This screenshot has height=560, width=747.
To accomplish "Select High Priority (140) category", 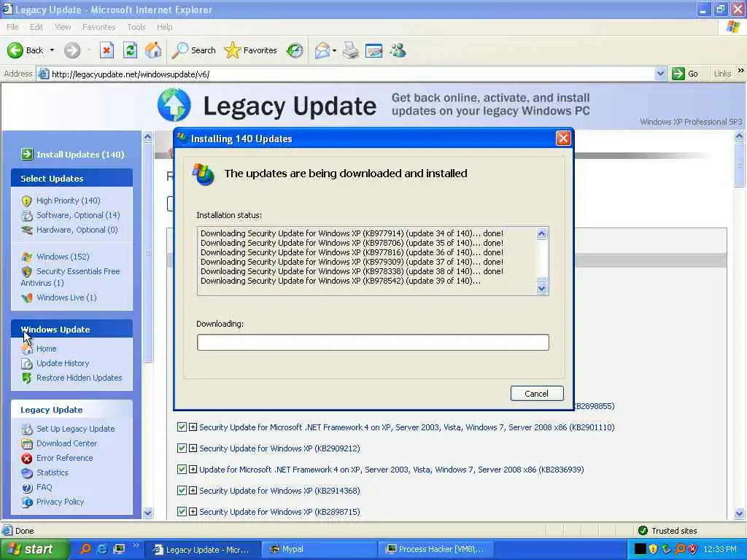I will click(68, 201).
